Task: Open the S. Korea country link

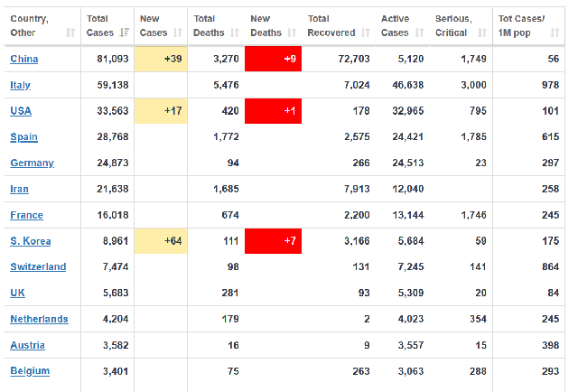Action: click(31, 241)
